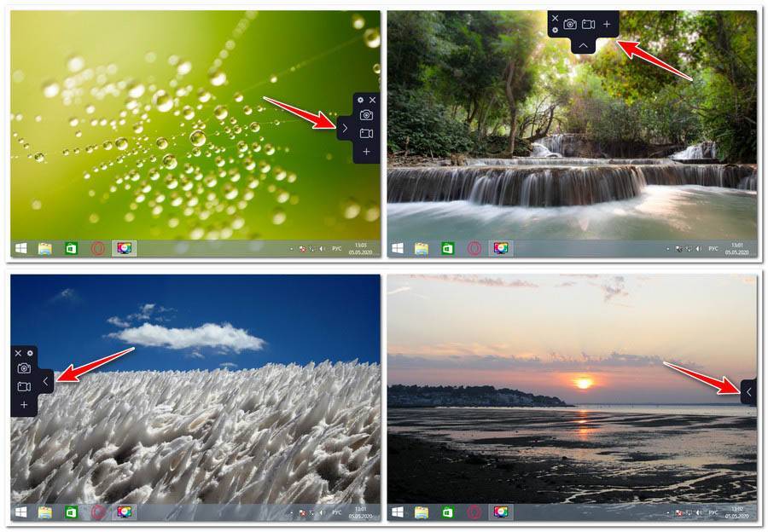The width and height of the screenshot is (768, 532).
Task: Open File Explorer on green dewdrop desktop taskbar
Action: (45, 249)
